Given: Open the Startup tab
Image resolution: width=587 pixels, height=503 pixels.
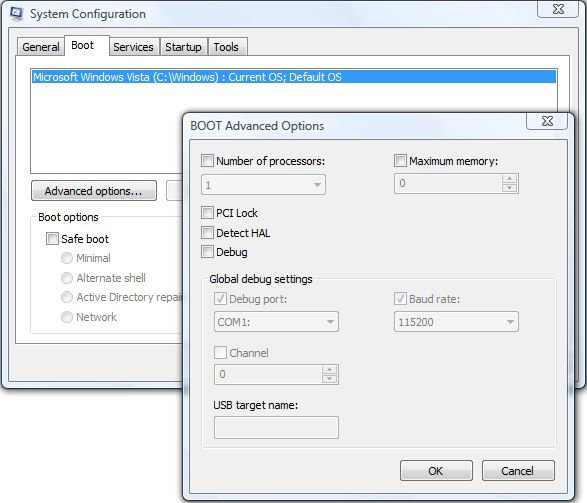Looking at the screenshot, I should click(183, 47).
